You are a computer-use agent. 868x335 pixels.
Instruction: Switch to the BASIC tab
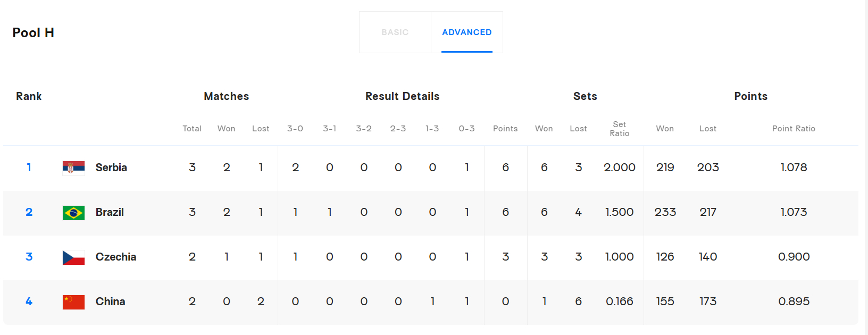[x=395, y=32]
